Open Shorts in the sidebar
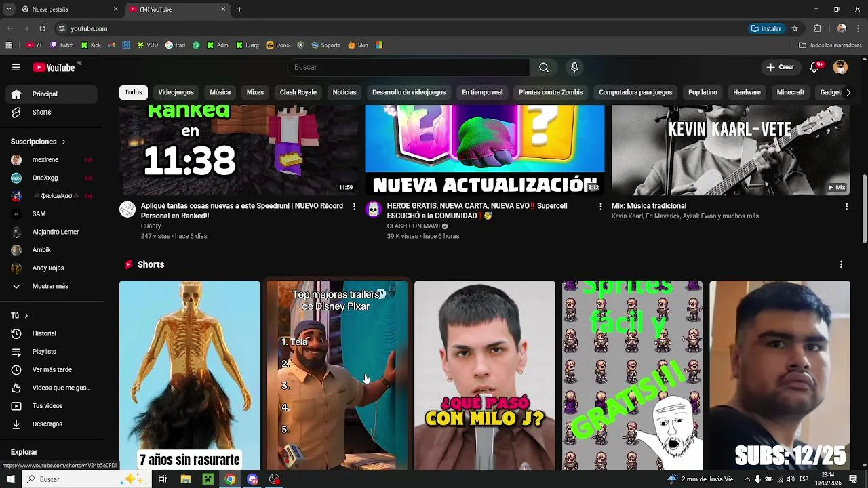This screenshot has height=488, width=868. click(53, 112)
